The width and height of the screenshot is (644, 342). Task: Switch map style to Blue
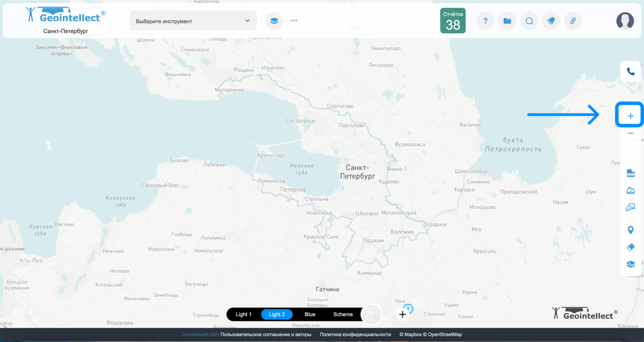tap(310, 314)
